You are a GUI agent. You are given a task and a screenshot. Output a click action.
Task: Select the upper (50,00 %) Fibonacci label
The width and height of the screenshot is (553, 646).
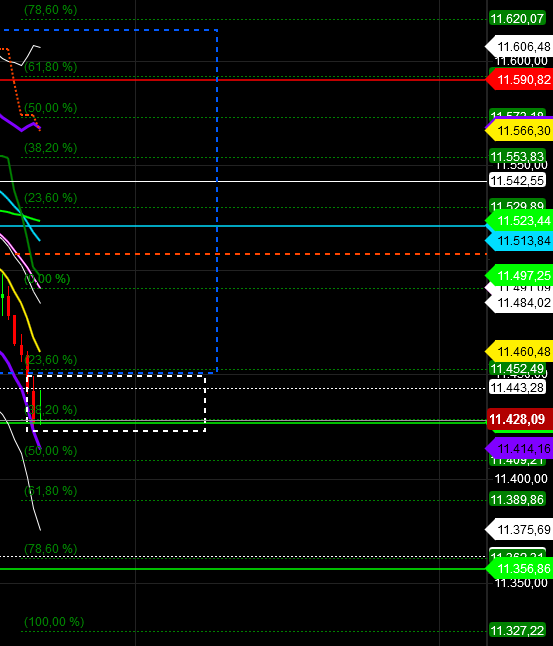[51, 108]
